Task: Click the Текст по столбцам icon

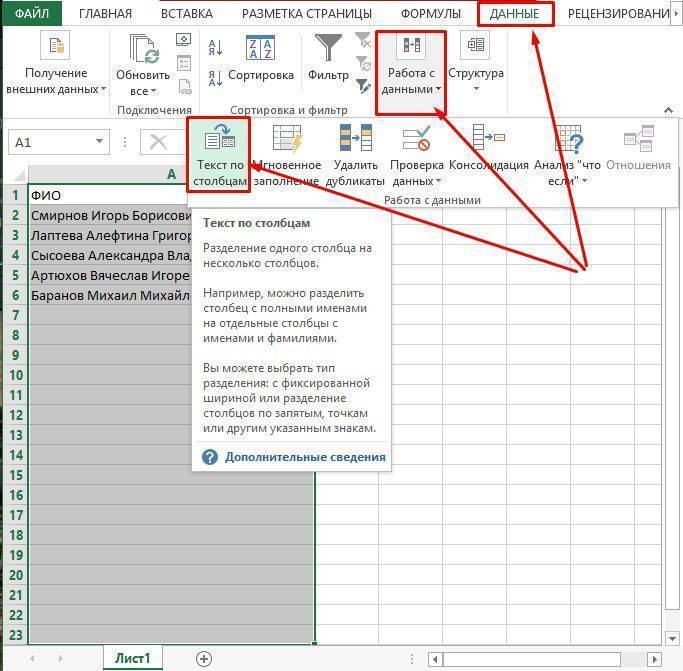Action: point(218,141)
